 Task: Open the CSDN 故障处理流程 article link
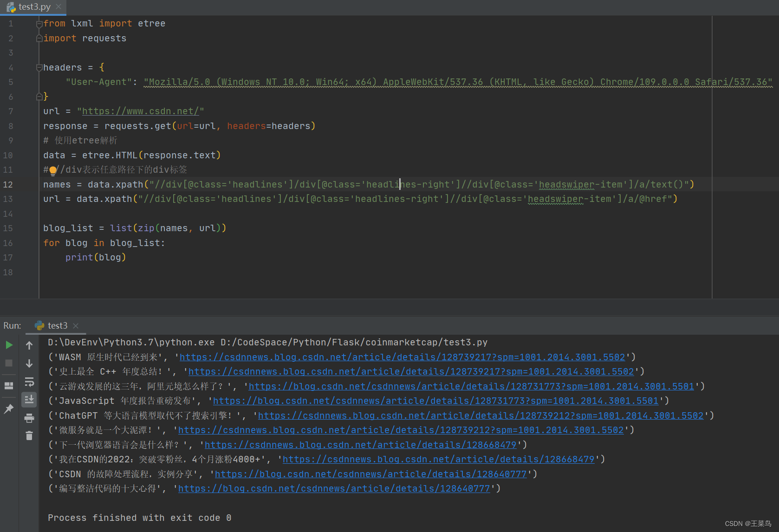pyautogui.click(x=370, y=474)
